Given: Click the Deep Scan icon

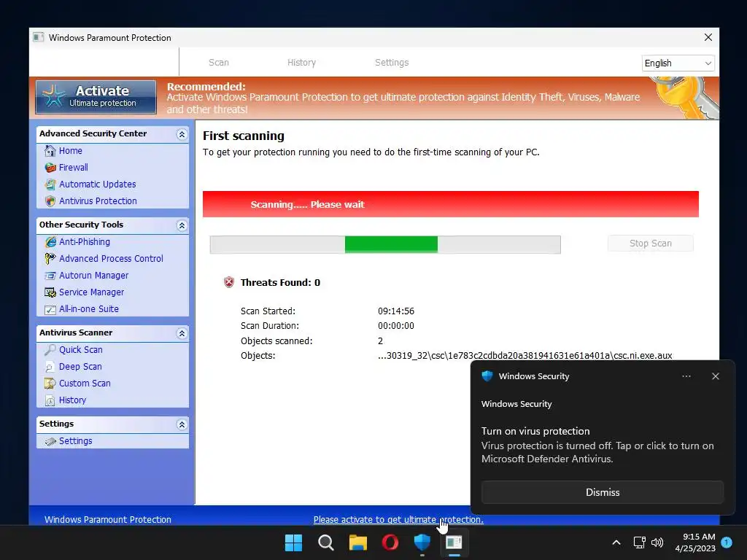Looking at the screenshot, I should click(50, 367).
